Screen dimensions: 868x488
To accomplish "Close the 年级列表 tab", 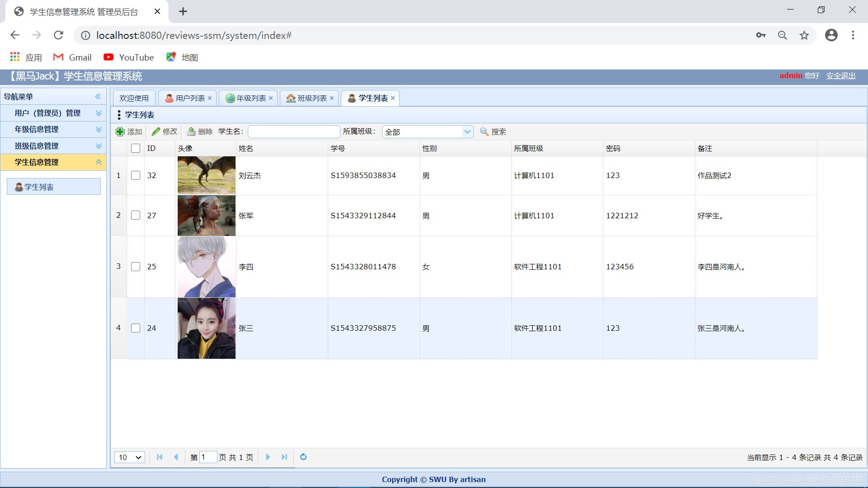I will click(271, 98).
